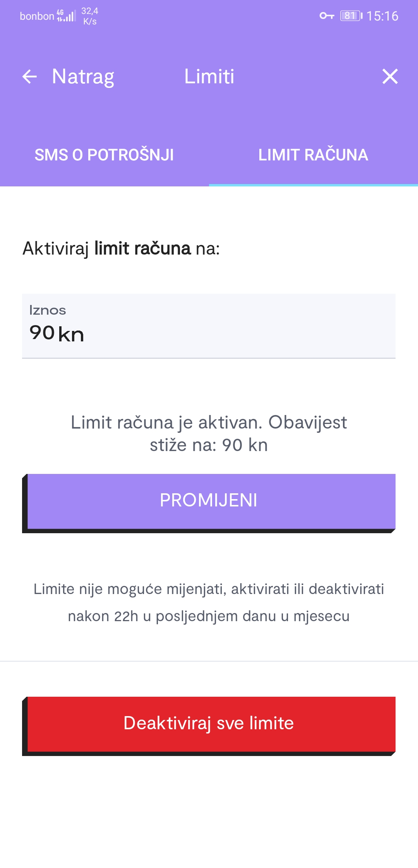
Task: Tap the Limiti header title
Action: (209, 76)
